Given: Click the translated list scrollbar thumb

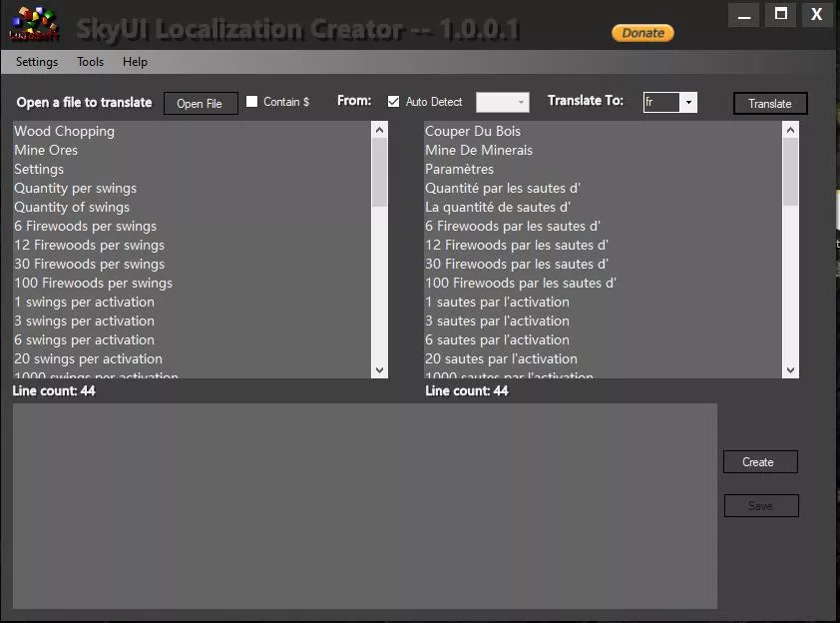Looking at the screenshot, I should 790,172.
